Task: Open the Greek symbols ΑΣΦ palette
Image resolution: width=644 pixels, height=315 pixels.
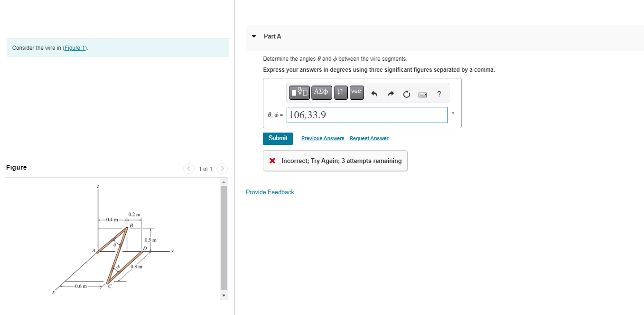Action: point(322,93)
